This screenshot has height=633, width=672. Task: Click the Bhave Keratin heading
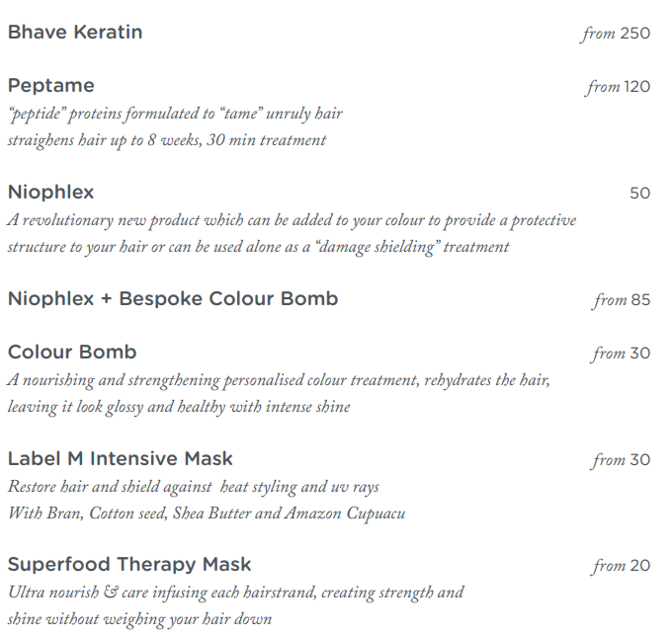(75, 33)
